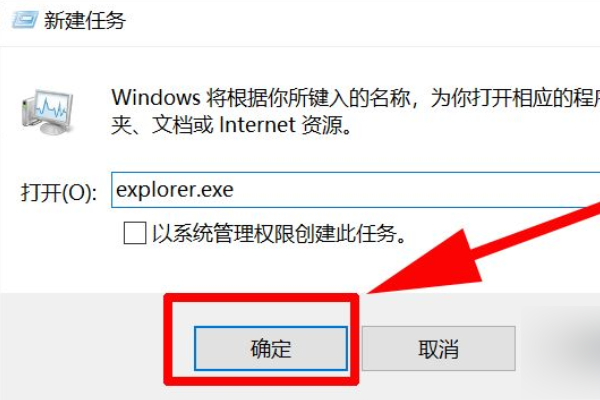Click the Windows 将根据你所键入的名称 description line
The image size is (600, 400).
tap(355, 98)
